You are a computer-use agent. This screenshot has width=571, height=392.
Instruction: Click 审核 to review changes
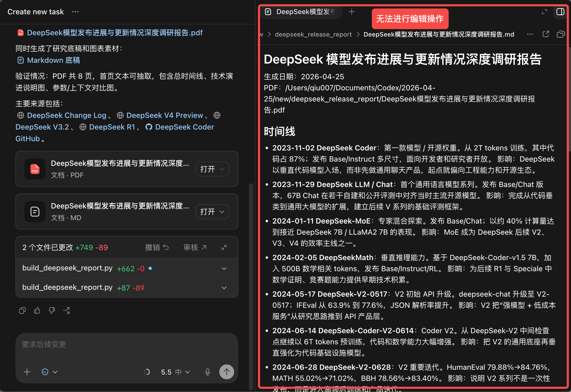click(195, 247)
